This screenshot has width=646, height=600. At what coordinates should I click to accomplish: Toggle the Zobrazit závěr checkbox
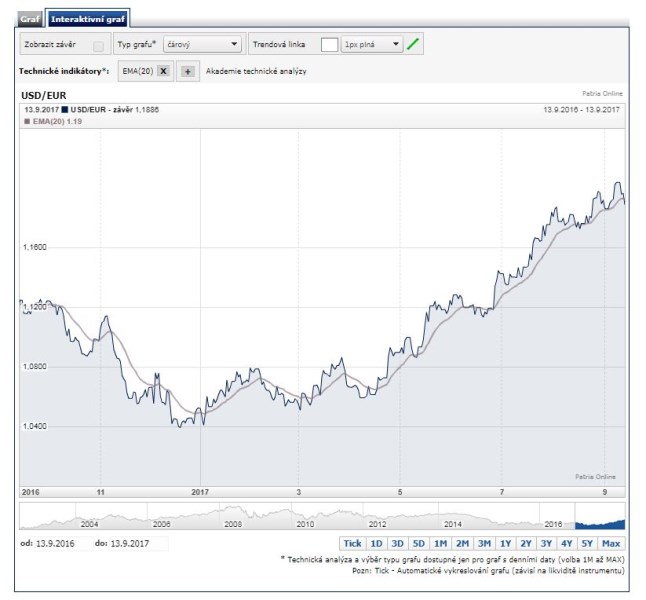click(x=98, y=46)
